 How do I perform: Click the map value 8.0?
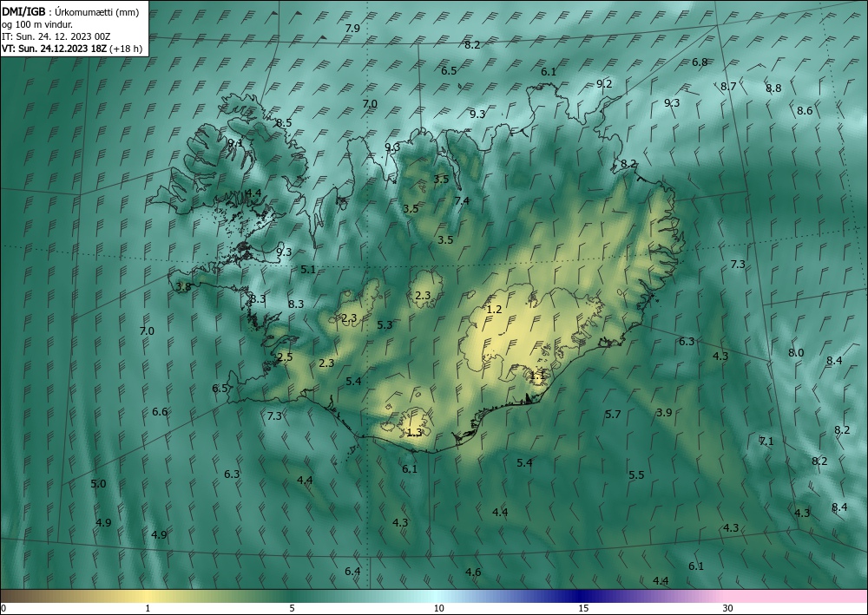(796, 353)
